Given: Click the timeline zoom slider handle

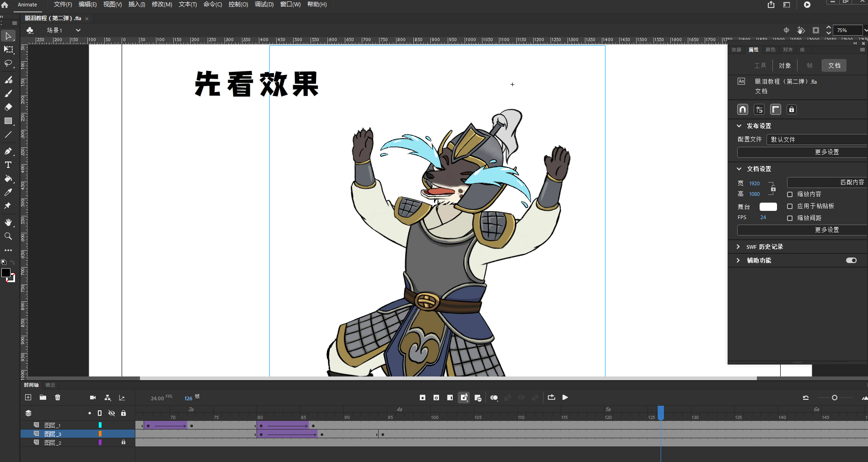Looking at the screenshot, I should [x=835, y=398].
